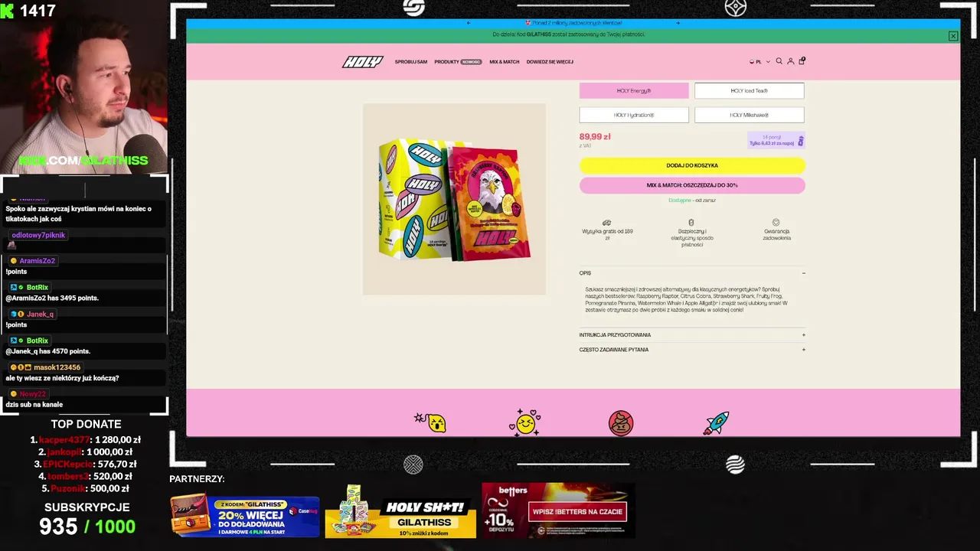
Task: Click the smiling hearts emoji icon
Action: (x=525, y=422)
